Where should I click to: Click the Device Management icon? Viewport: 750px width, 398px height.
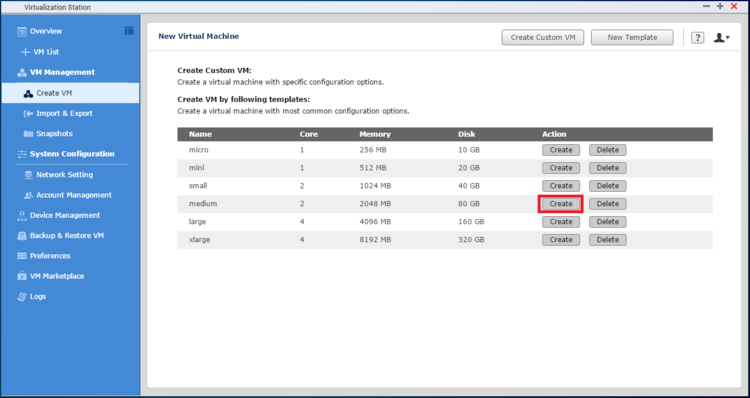point(22,216)
